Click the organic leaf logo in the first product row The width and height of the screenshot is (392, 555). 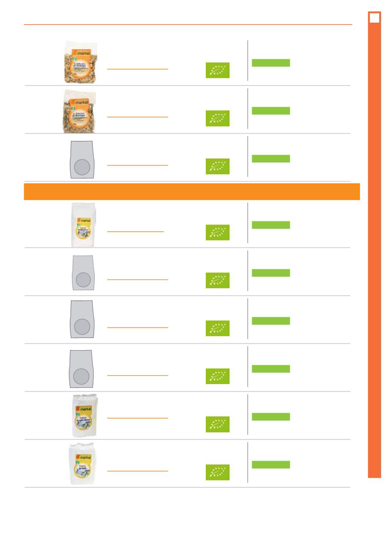(217, 70)
